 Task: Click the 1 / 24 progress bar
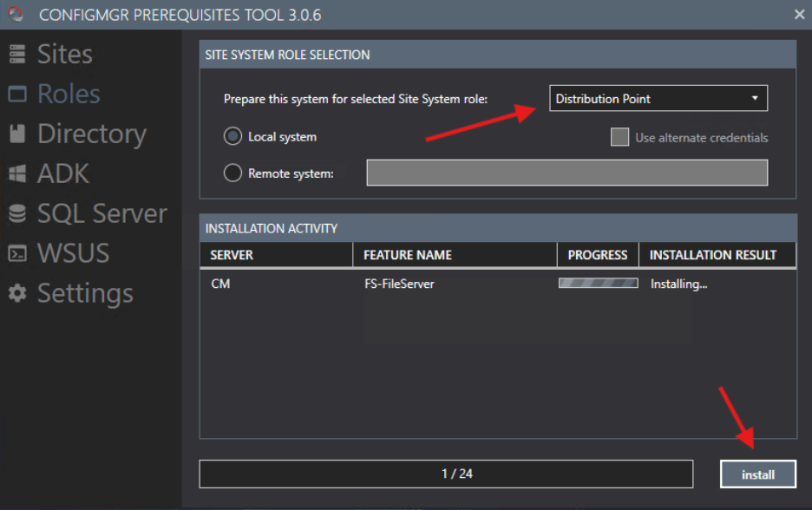tap(446, 474)
